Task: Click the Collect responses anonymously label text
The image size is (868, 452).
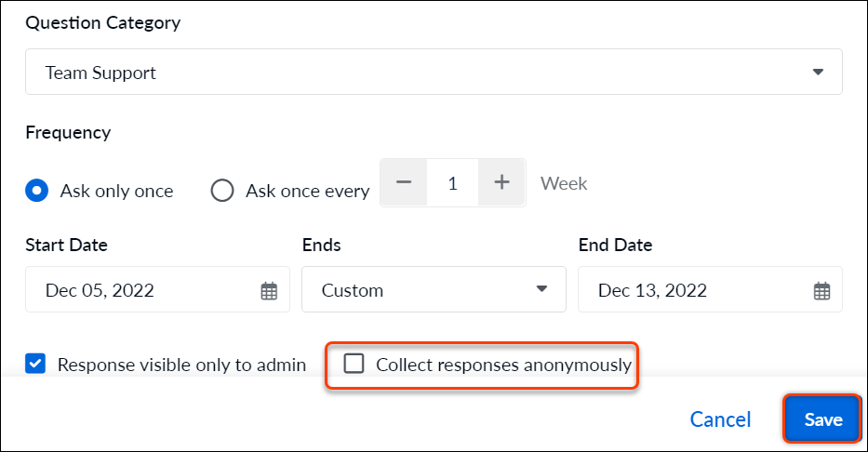Action: click(x=503, y=365)
